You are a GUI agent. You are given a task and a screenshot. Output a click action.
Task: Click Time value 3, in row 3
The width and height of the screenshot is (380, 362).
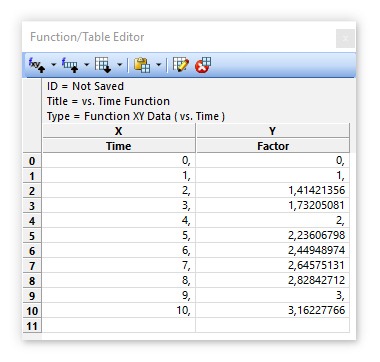pos(119,205)
